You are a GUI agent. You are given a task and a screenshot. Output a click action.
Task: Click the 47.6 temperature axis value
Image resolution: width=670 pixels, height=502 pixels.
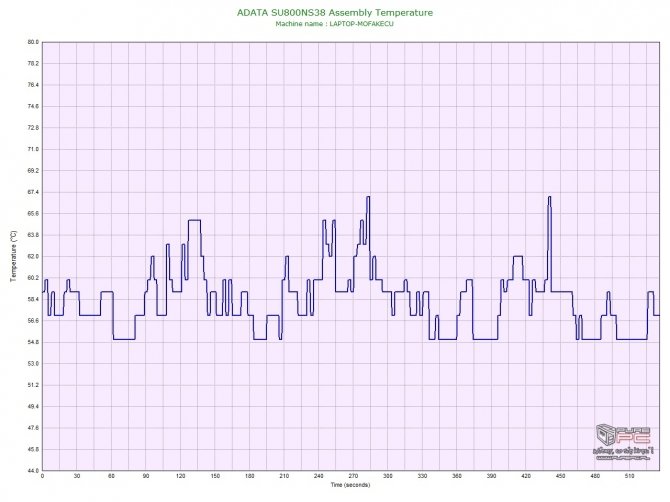33,428
